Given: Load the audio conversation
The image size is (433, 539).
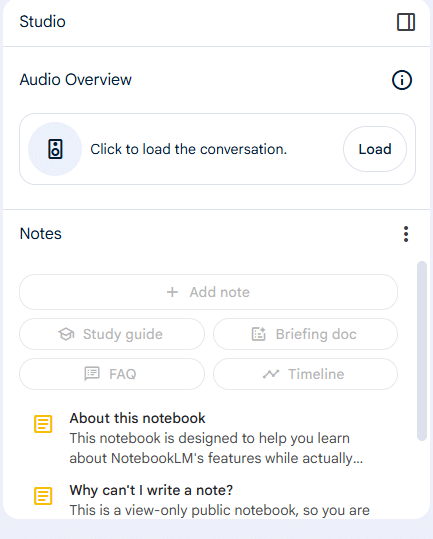Looking at the screenshot, I should [x=375, y=149].
